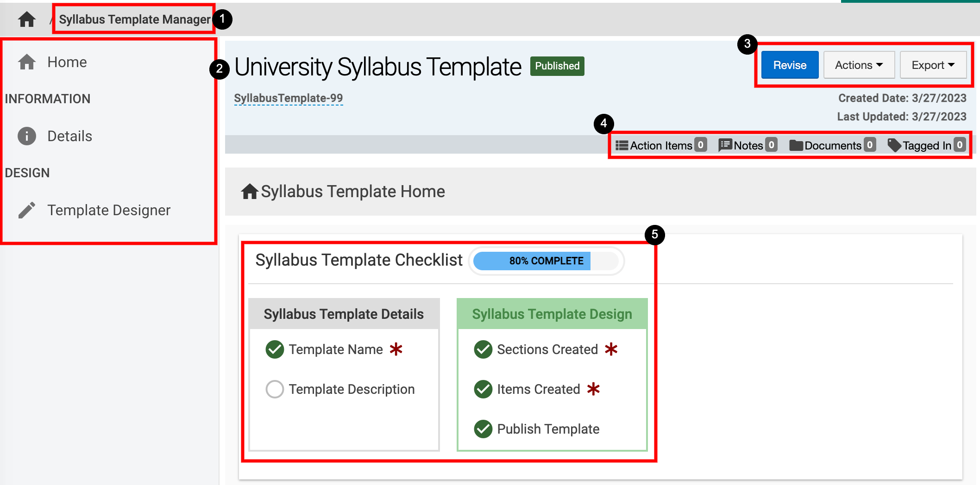Select Template Designer in the sidebar menu
980x485 pixels.
[109, 210]
